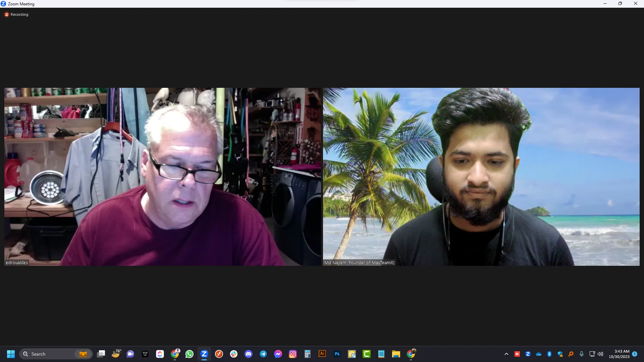Open Messenger from taskbar
Image resolution: width=644 pixels, height=362 pixels.
278,354
